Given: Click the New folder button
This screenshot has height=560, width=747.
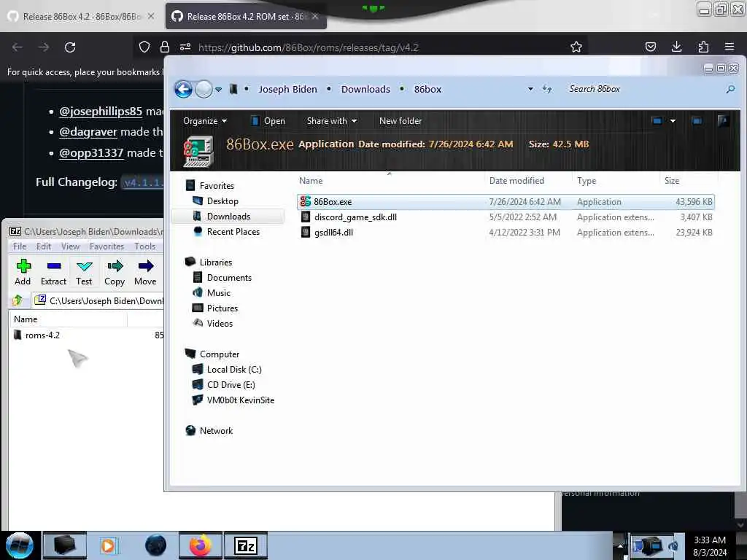Looking at the screenshot, I should (400, 121).
